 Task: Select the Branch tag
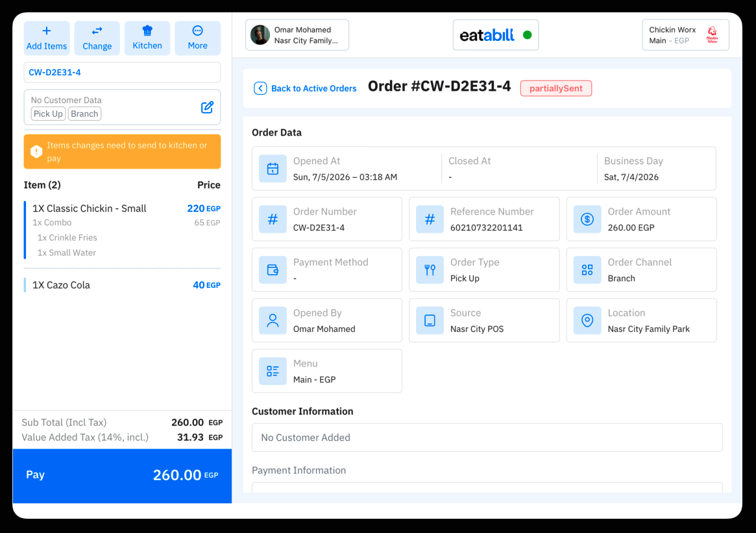(x=84, y=113)
